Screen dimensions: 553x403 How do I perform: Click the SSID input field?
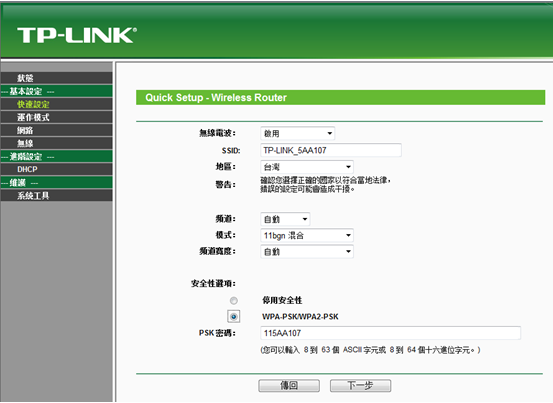click(x=331, y=150)
